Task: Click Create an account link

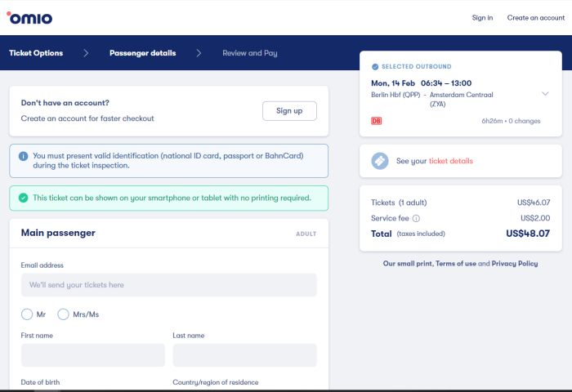Action: 535,17
